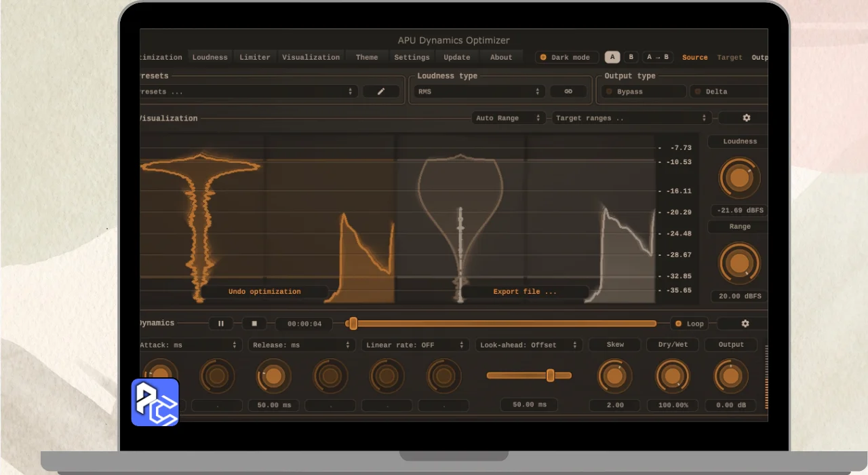Click the blue logo badge icon
This screenshot has width=868, height=475.
tap(155, 402)
